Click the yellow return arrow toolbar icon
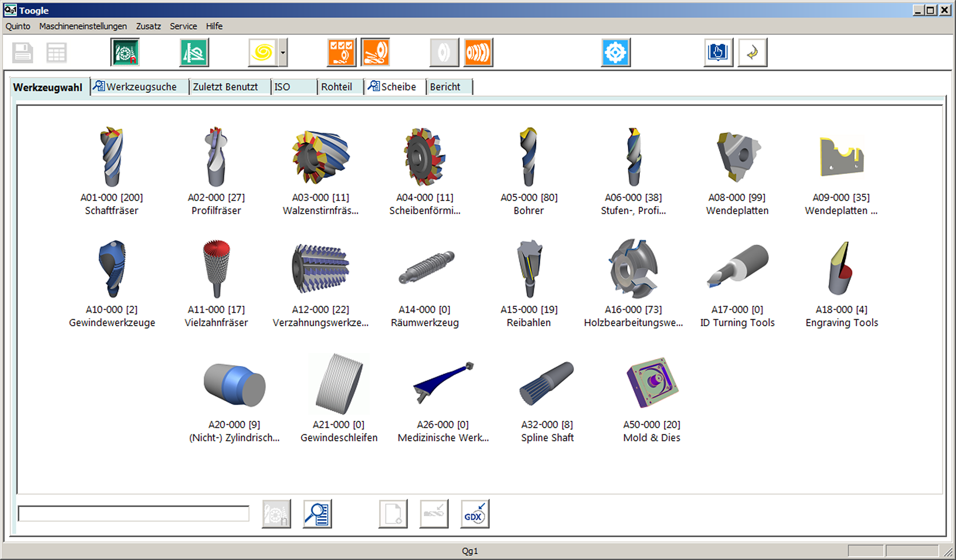 point(752,52)
